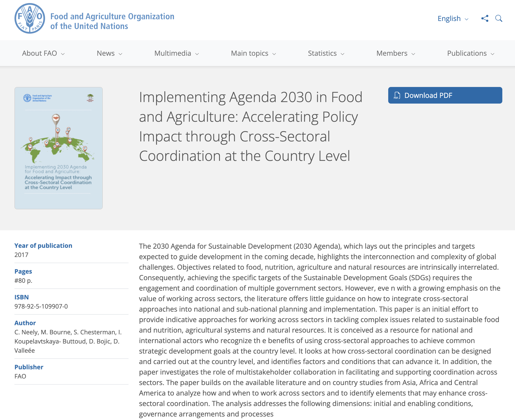The image size is (515, 420).
Task: Open the publication cover thumbnail
Action: [x=59, y=148]
